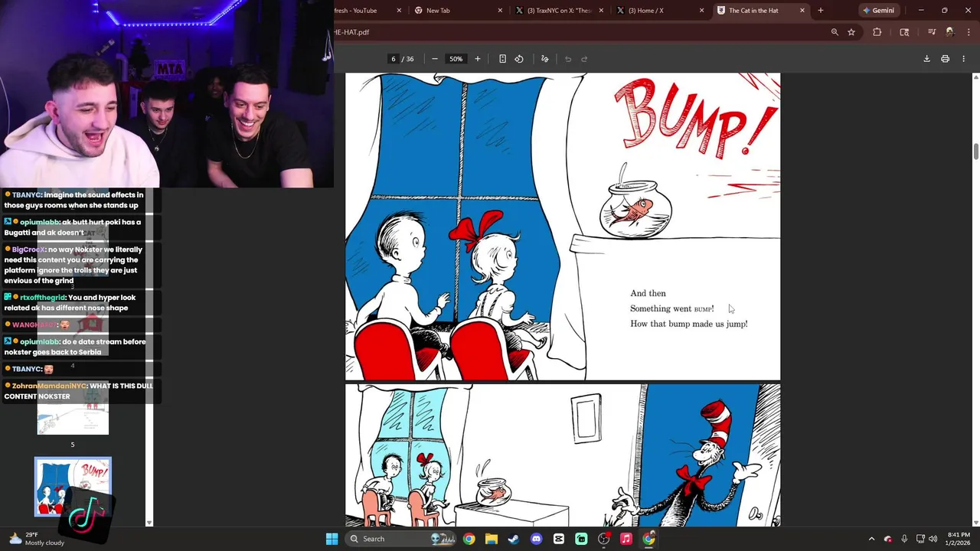
Task: Zoom in on the PDF with the plus button
Action: coord(477,59)
